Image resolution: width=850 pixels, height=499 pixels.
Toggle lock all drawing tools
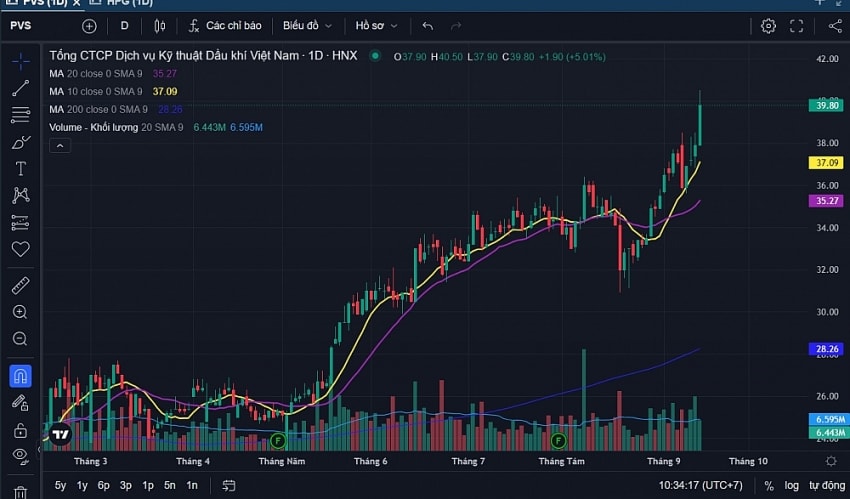tap(21, 430)
